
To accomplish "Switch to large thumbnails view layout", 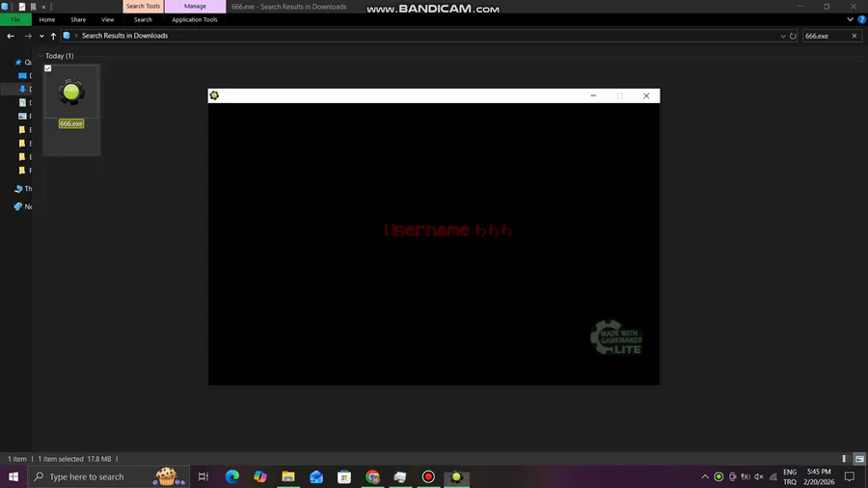I will (x=859, y=459).
